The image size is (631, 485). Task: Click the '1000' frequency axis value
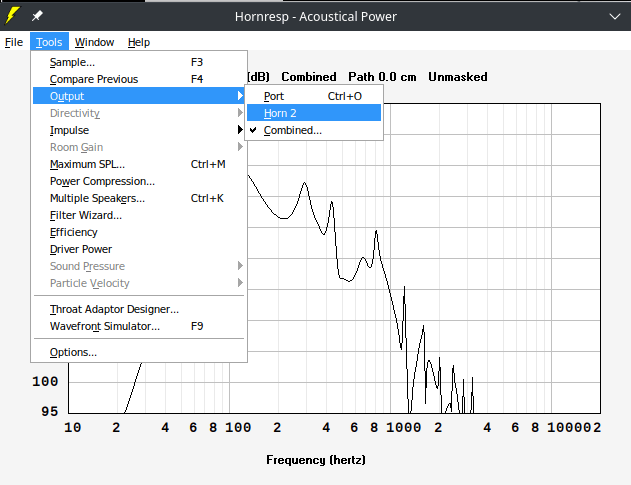[x=403, y=427]
